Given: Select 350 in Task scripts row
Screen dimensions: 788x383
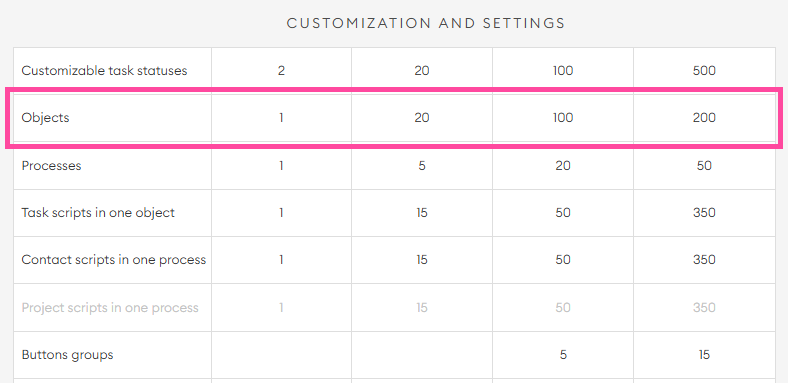Looking at the screenshot, I should pos(704,213).
